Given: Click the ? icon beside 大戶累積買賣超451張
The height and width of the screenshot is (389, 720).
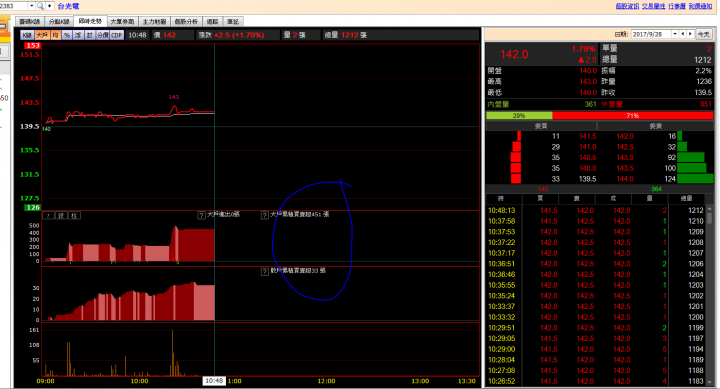Looking at the screenshot, I should [264, 215].
